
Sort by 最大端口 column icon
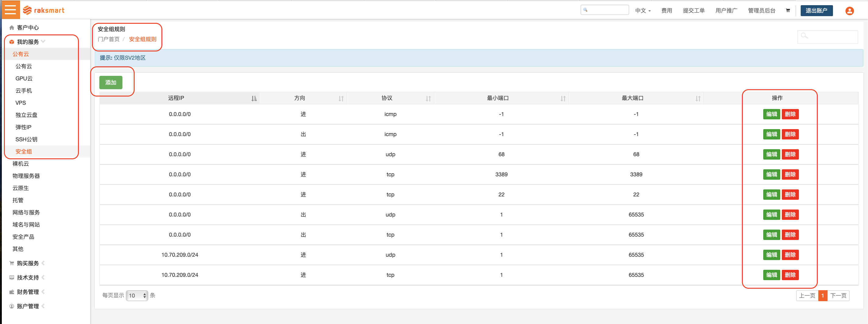pos(698,98)
